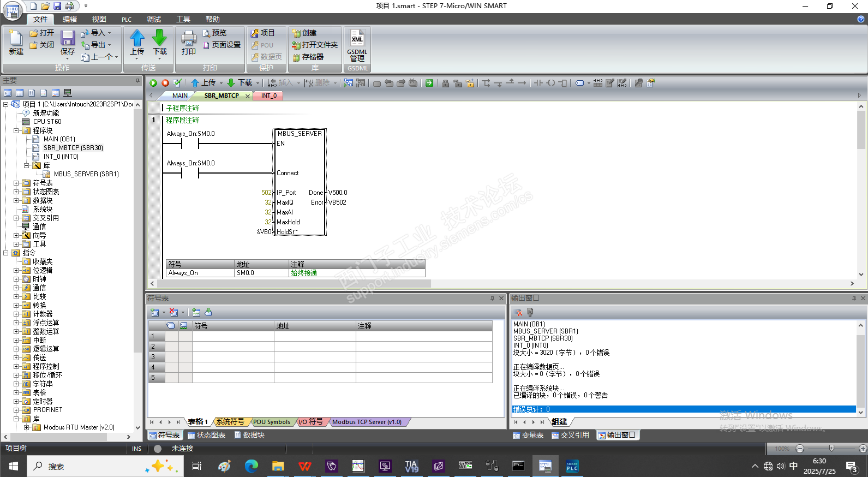The height and width of the screenshot is (477, 868).
Task: Collapse the 程序块 tree node
Action: tap(16, 130)
